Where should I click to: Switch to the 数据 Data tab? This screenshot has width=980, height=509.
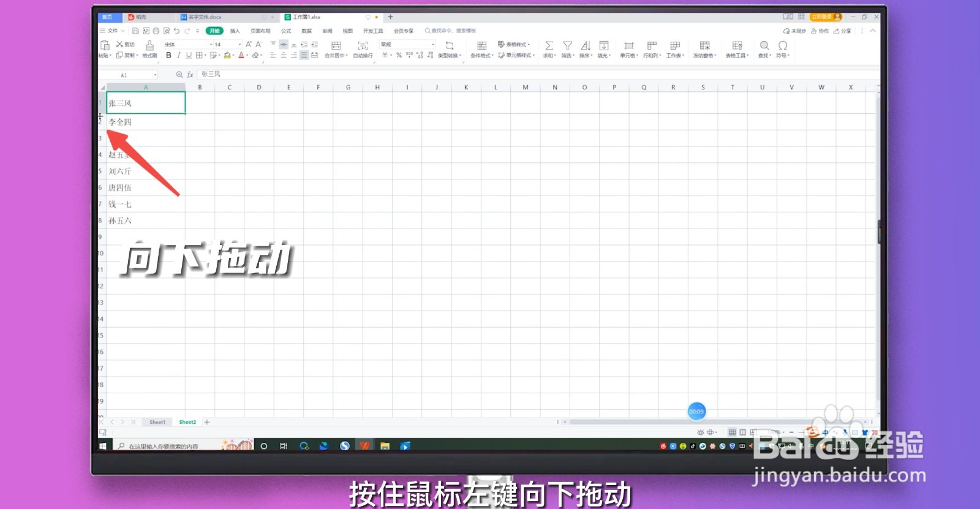coord(307,31)
